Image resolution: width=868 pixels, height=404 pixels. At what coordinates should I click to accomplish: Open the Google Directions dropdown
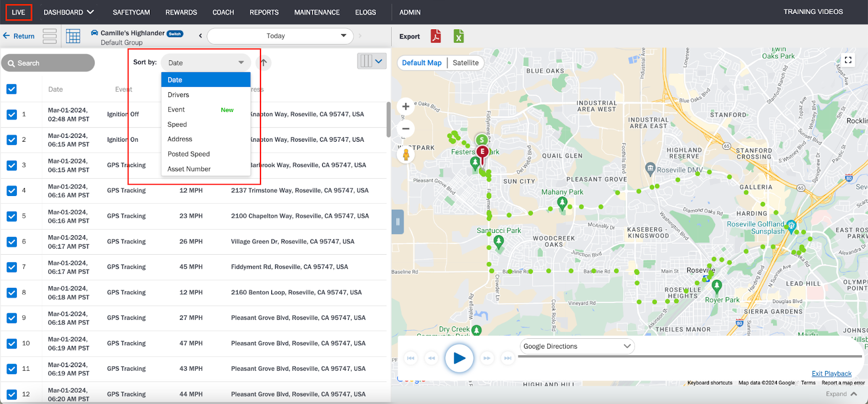click(577, 346)
